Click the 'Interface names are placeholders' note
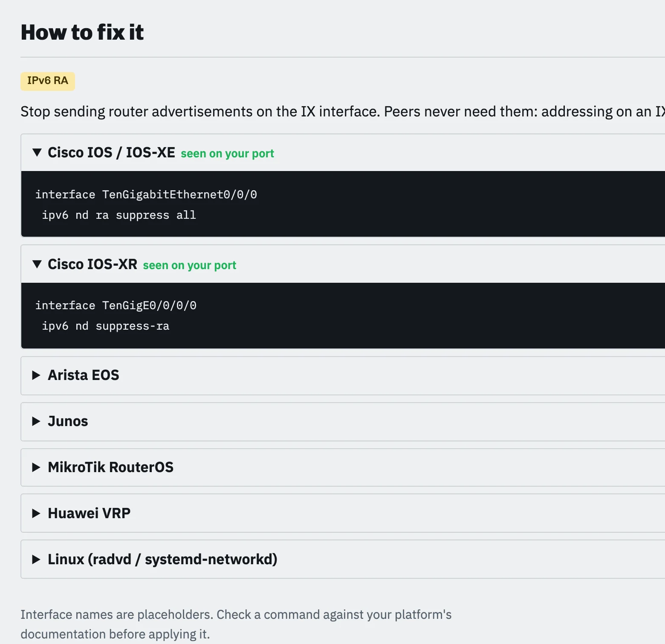This screenshot has height=644, width=665. pyautogui.click(x=236, y=624)
